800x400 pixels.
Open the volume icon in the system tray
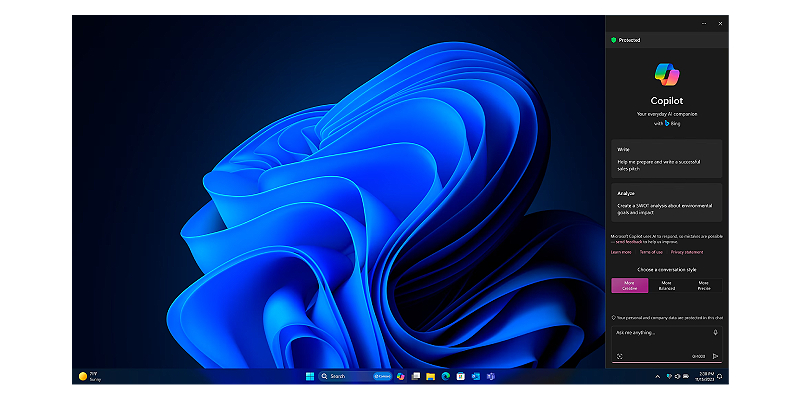point(677,377)
